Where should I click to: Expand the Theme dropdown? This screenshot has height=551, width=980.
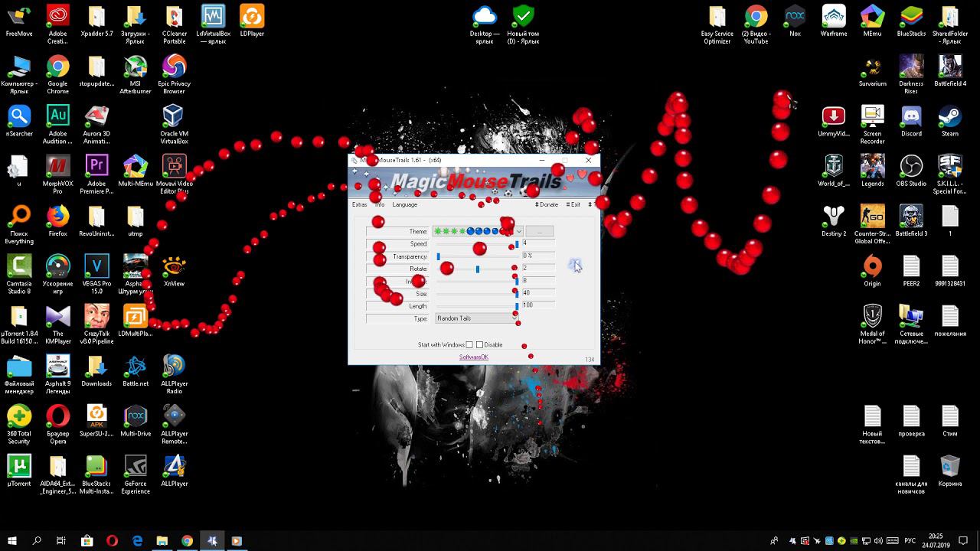click(518, 231)
